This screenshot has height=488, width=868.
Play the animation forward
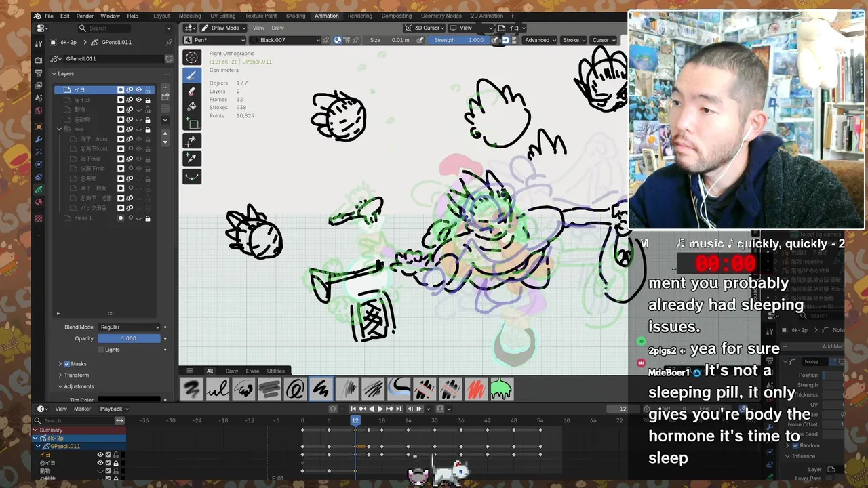point(380,409)
